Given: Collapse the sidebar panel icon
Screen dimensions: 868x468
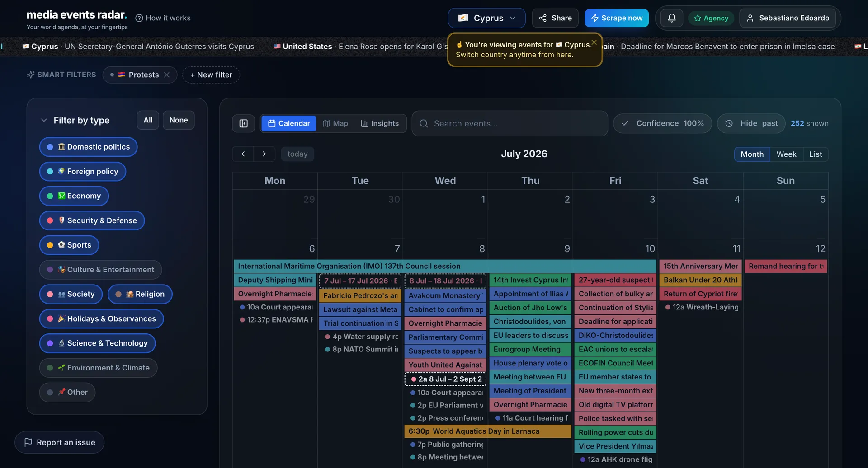Looking at the screenshot, I should coord(243,123).
